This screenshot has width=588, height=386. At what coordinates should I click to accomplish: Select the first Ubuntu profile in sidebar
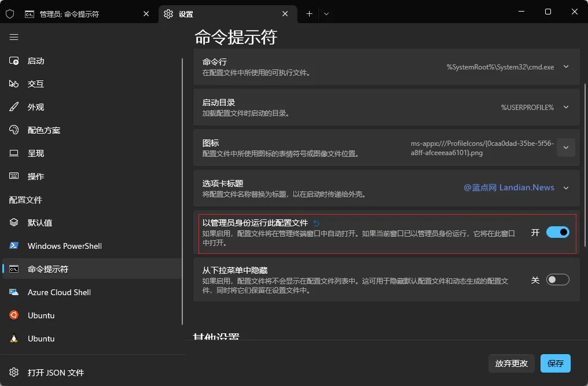pyautogui.click(x=43, y=315)
